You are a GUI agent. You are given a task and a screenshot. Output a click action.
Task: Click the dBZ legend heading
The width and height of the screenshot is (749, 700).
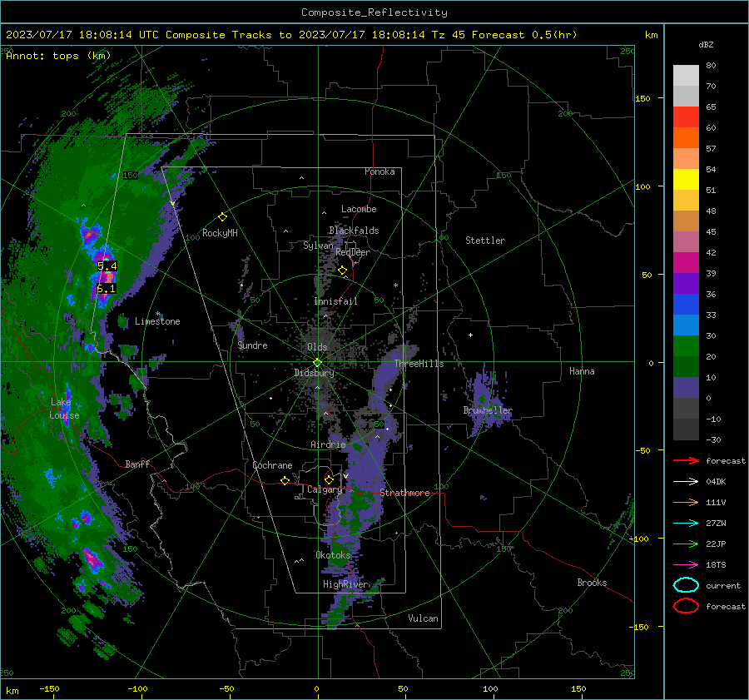(x=706, y=45)
